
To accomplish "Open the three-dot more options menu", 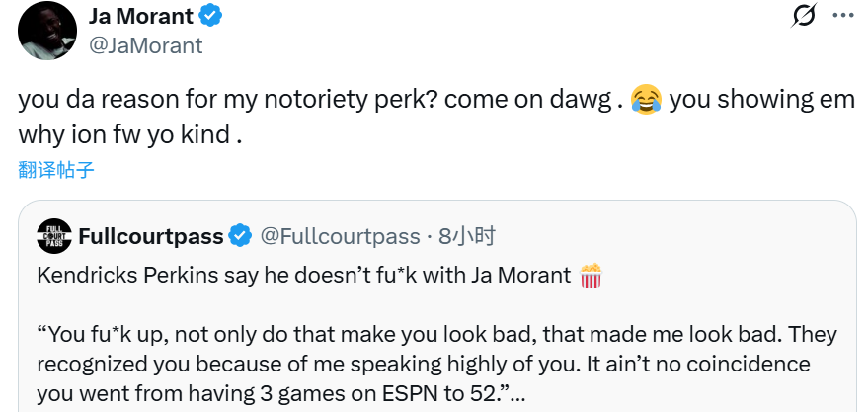I will pyautogui.click(x=842, y=16).
